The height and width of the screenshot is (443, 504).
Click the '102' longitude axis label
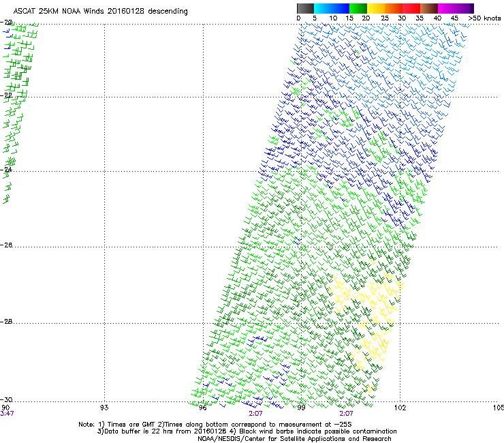[x=400, y=408]
